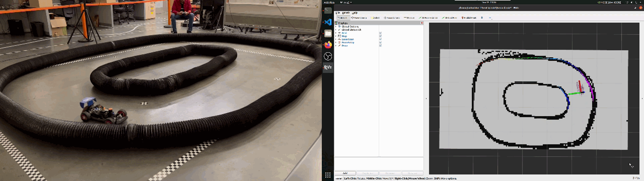Select the Move Camera tool

click(x=359, y=18)
